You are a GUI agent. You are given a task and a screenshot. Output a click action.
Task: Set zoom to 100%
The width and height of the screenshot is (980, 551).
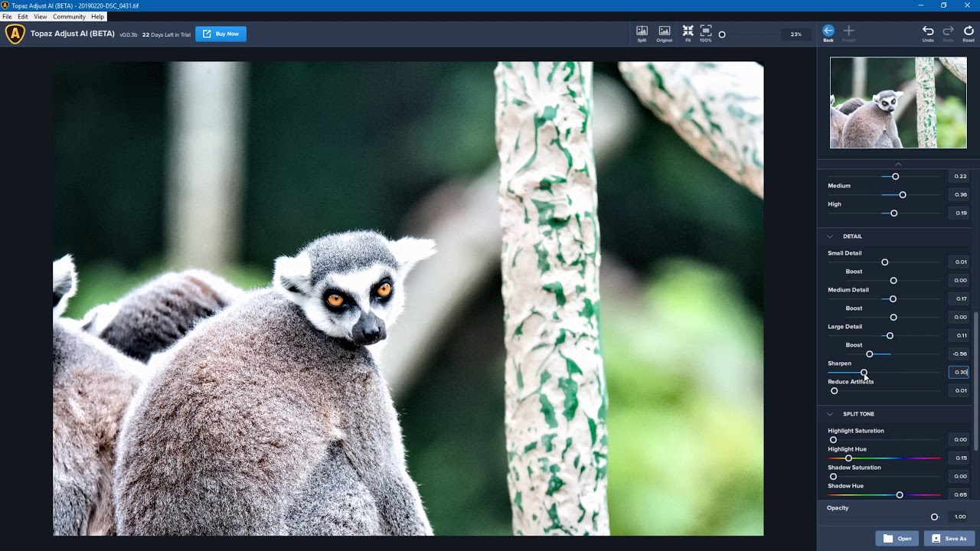tap(706, 34)
